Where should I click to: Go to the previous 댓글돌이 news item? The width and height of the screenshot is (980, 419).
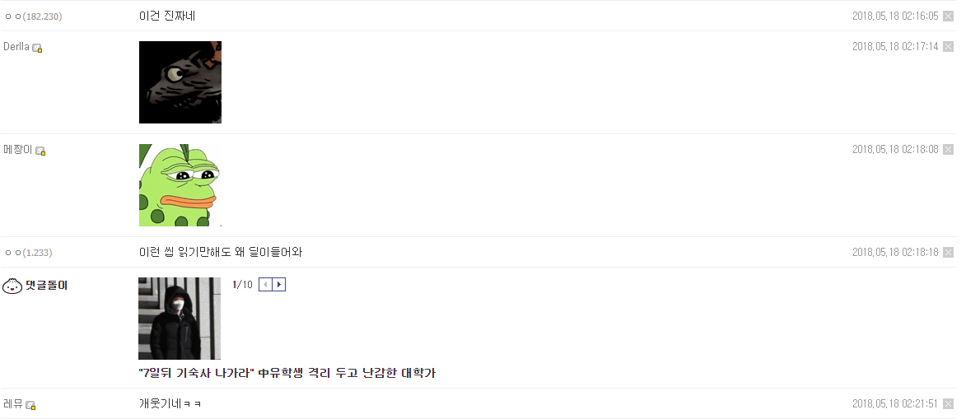tap(265, 285)
